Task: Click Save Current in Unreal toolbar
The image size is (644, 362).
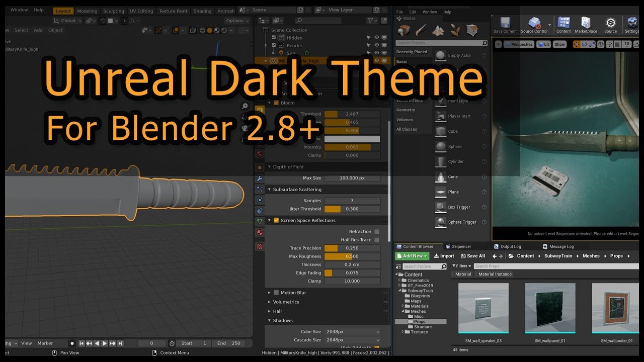Action: point(505,25)
